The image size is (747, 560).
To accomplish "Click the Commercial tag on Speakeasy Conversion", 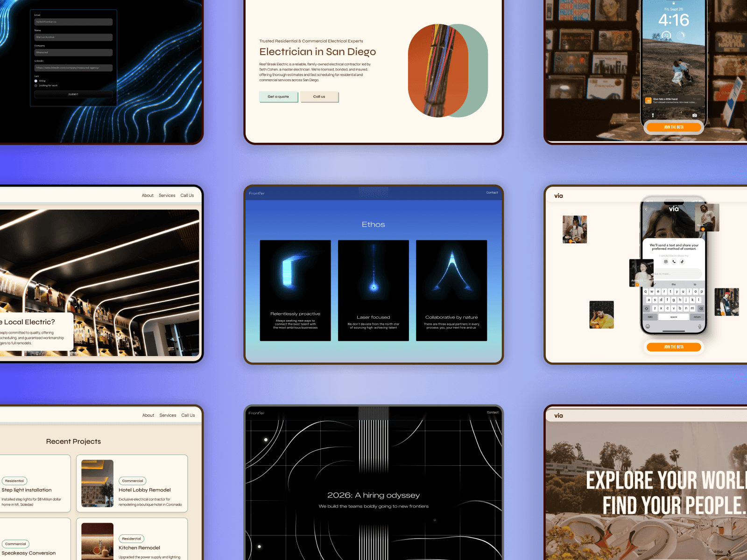I will coord(15,544).
